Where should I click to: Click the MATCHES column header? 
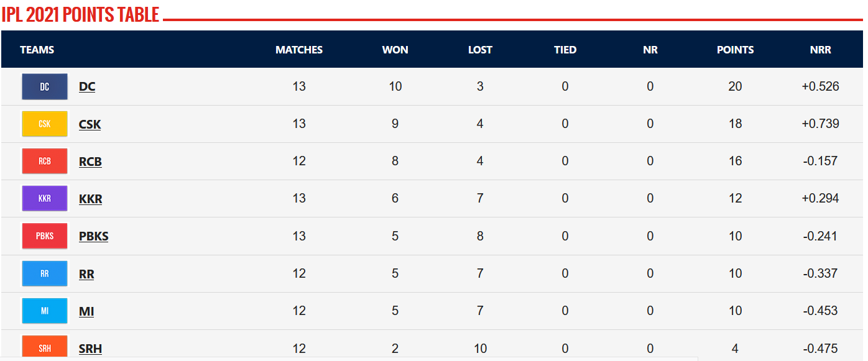[x=299, y=50]
